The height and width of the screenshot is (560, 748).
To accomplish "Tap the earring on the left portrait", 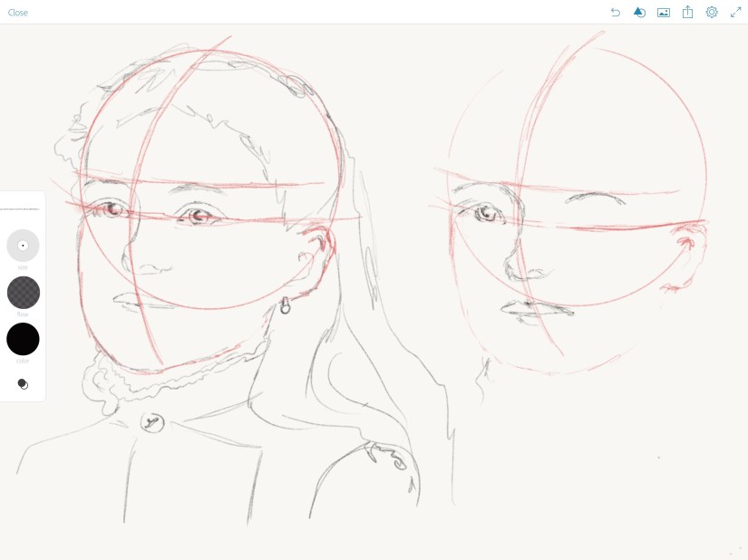I will pyautogui.click(x=285, y=306).
